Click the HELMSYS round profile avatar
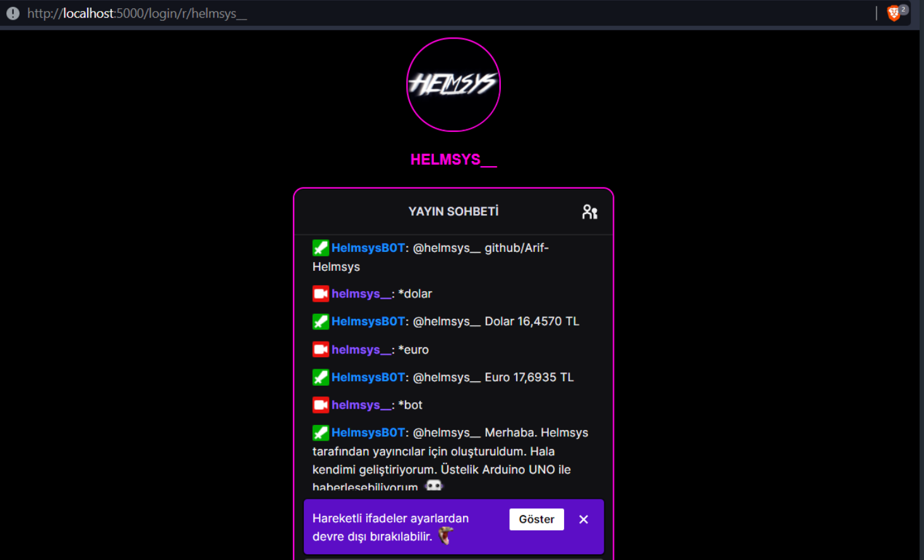The image size is (924, 560). click(453, 85)
